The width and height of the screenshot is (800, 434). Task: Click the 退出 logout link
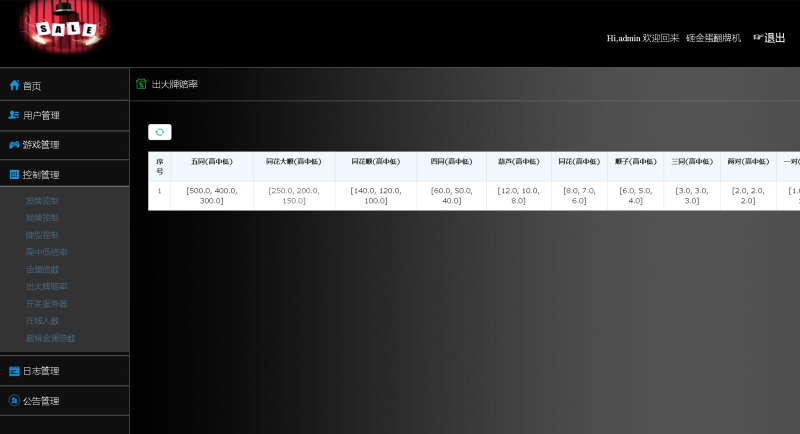click(x=770, y=38)
